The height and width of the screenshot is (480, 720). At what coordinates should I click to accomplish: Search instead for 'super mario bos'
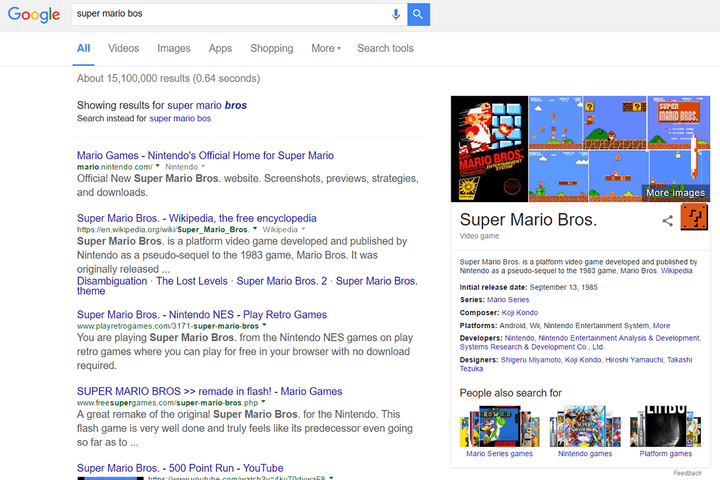(180, 119)
